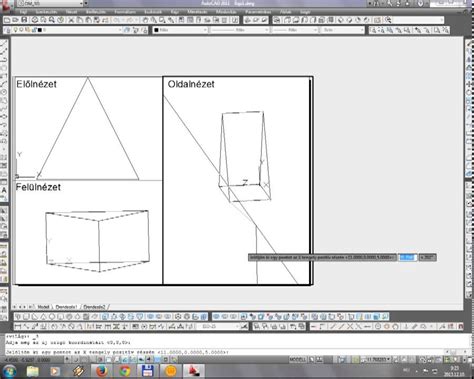Click the AutoCAD taskbar icon
Viewport: 474px width, 379px height.
point(193,371)
